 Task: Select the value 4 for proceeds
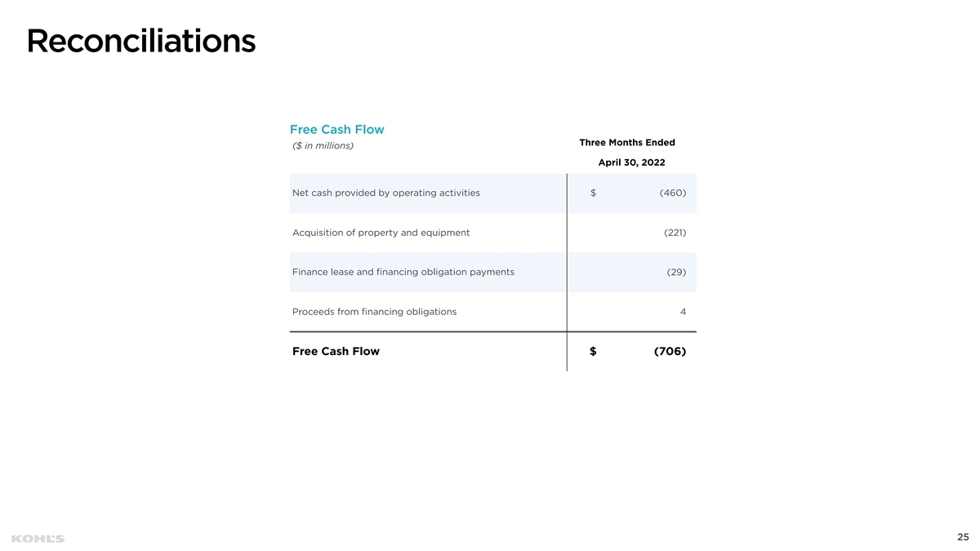tap(683, 312)
